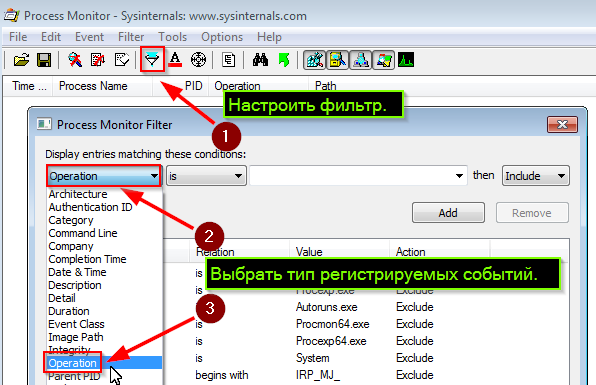Click the Open file toolbar icon
Viewport: 596px width, 385px height.
[x=21, y=60]
